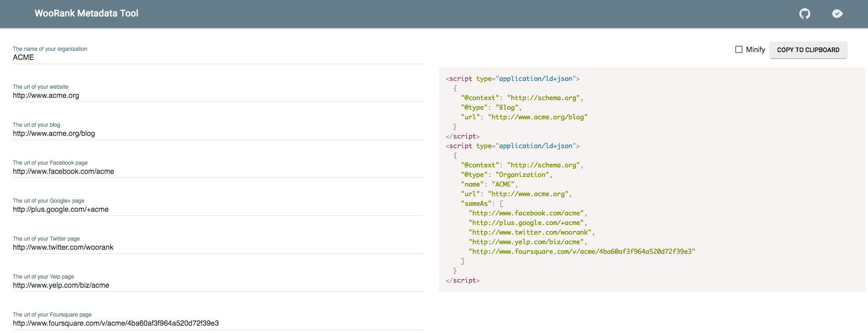Click the "@type": "Blog" line in code
This screenshot has width=868, height=333.
pyautogui.click(x=491, y=107)
